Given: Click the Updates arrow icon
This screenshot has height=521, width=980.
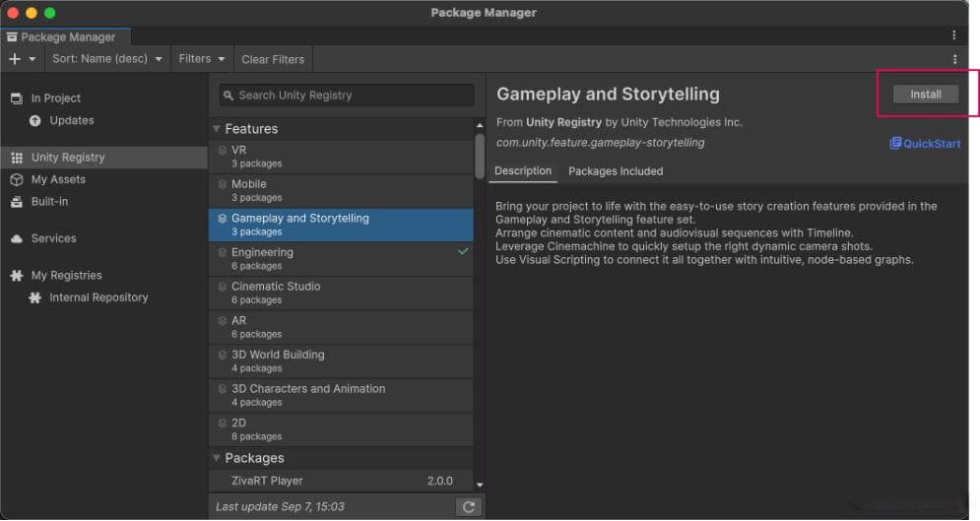Looking at the screenshot, I should [35, 120].
